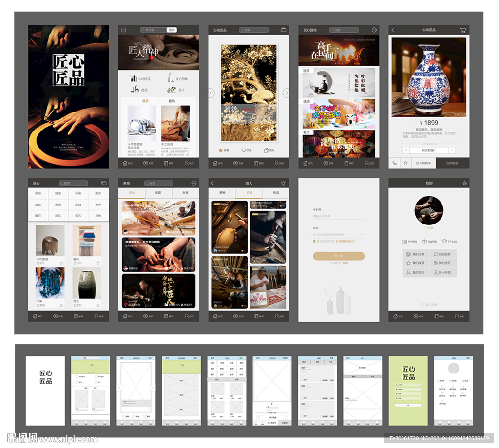Image resolution: width=499 pixels, height=448 pixels.
Task: Open the shopping cart on the 心动匠品 product screen
Action: tap(463, 30)
